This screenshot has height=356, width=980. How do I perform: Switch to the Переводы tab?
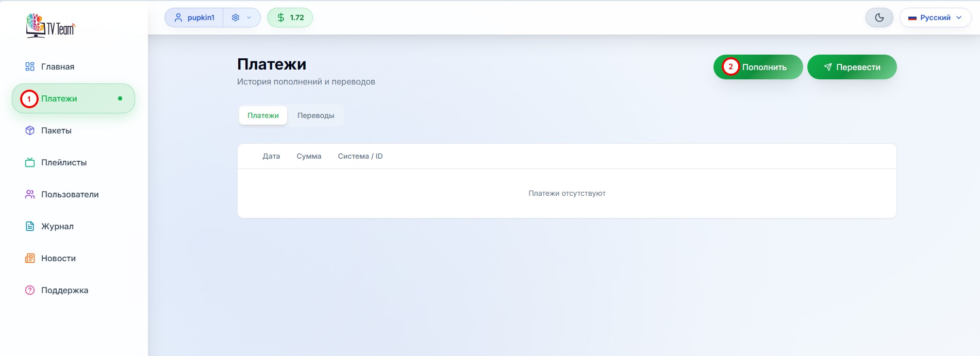(x=315, y=115)
